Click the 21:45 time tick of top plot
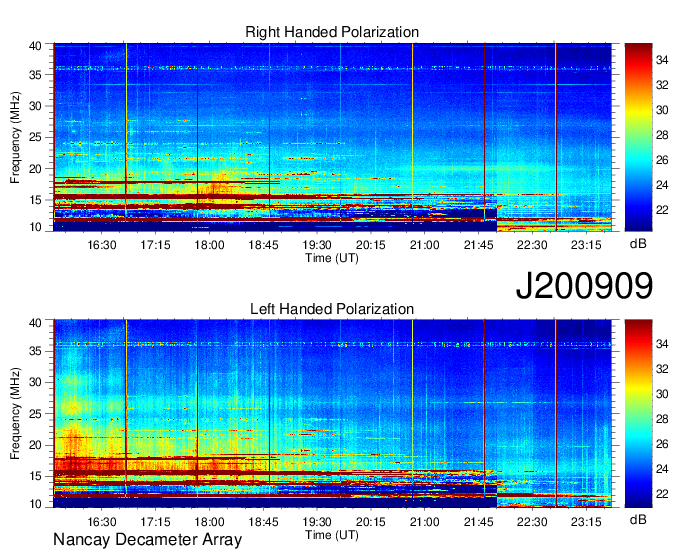Screen dimensions: 680x552 coord(478,245)
